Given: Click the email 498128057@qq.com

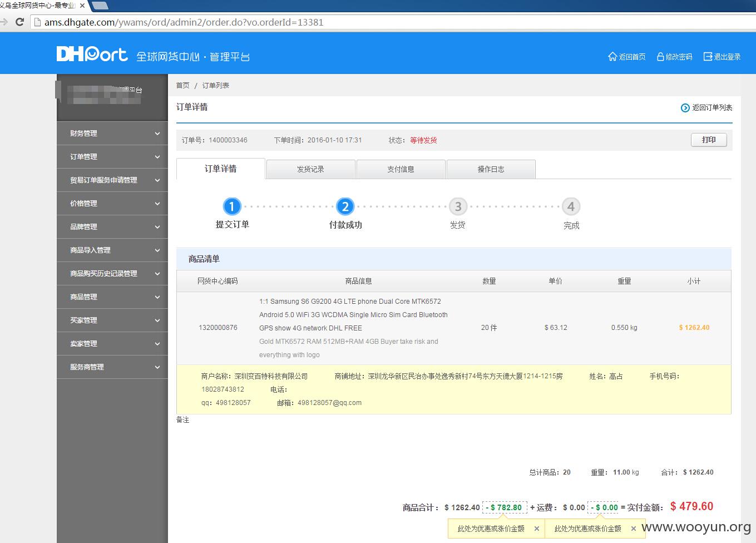Looking at the screenshot, I should pos(329,403).
